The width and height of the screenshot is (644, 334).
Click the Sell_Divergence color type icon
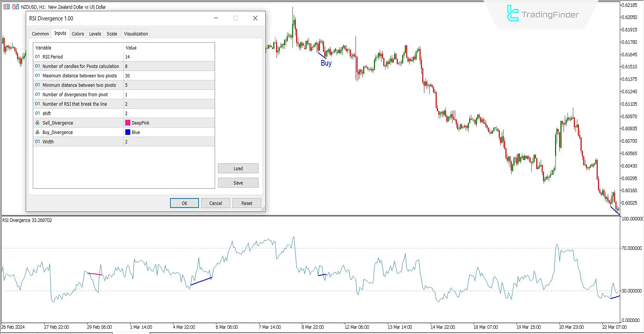click(37, 123)
